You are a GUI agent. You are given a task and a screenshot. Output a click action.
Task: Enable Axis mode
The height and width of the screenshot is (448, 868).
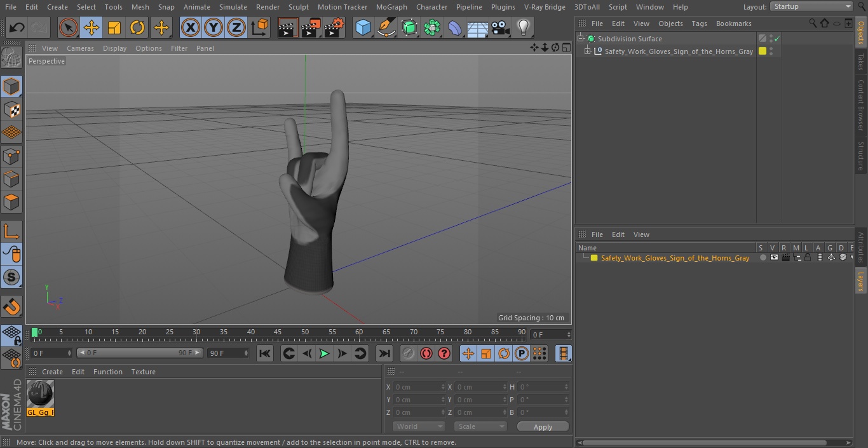11,231
